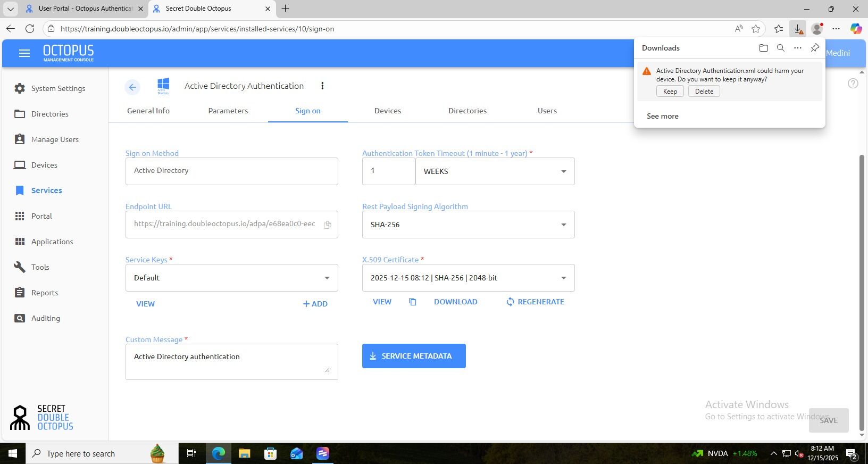Click DOWNLOAD for the certificate
The width and height of the screenshot is (868, 464).
pyautogui.click(x=456, y=302)
